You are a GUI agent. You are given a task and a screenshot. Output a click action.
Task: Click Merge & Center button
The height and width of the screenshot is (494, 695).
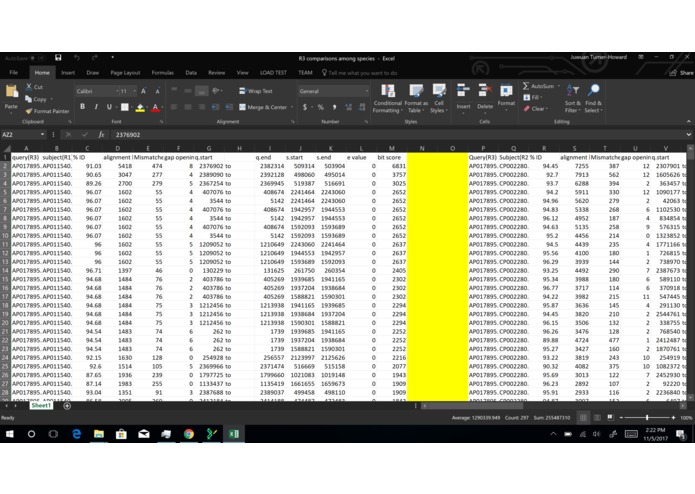(x=263, y=107)
